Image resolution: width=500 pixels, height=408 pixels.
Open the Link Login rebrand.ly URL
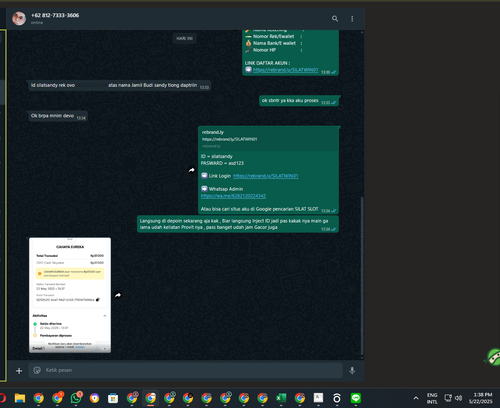pyautogui.click(x=265, y=176)
